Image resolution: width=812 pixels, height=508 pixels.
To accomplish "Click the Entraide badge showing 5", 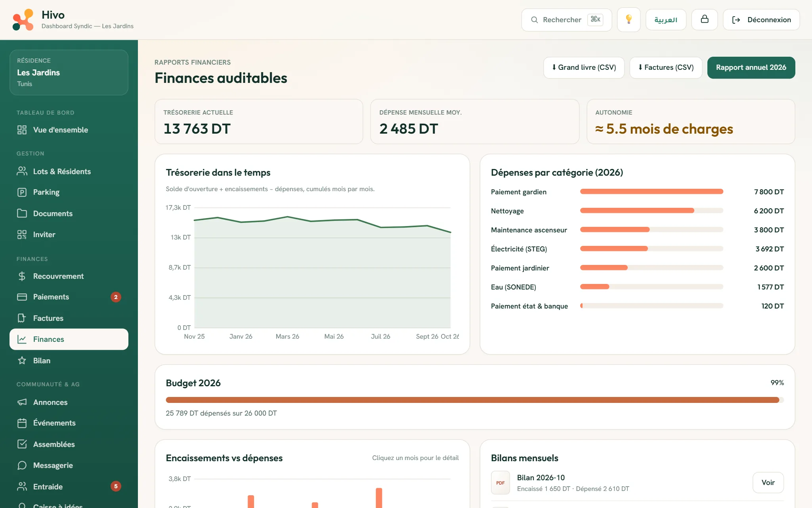I will pyautogui.click(x=116, y=487).
